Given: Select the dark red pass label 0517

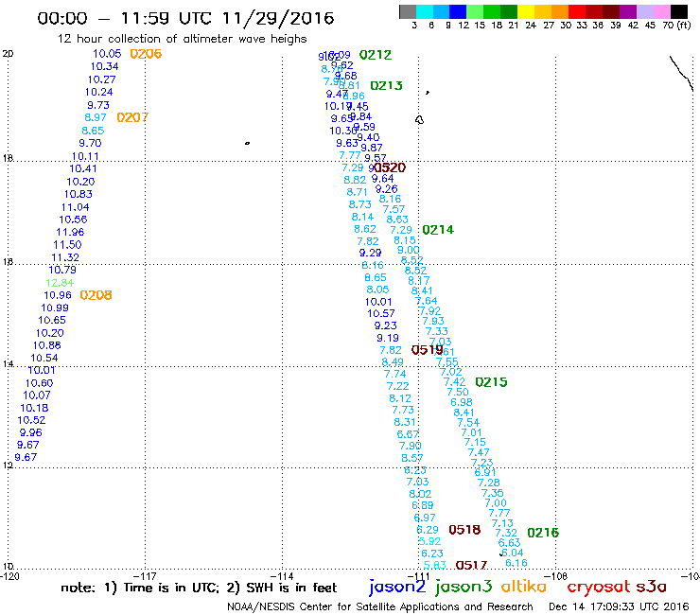Looking at the screenshot, I should [x=471, y=565].
